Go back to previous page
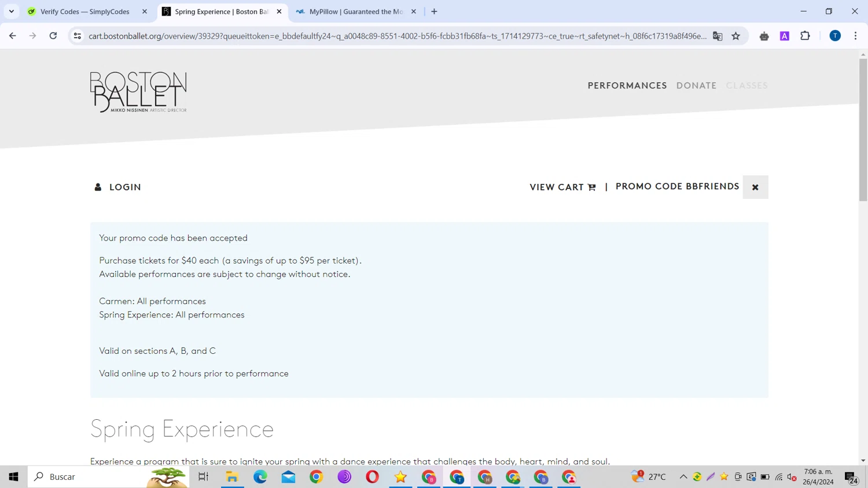 pos(13,36)
